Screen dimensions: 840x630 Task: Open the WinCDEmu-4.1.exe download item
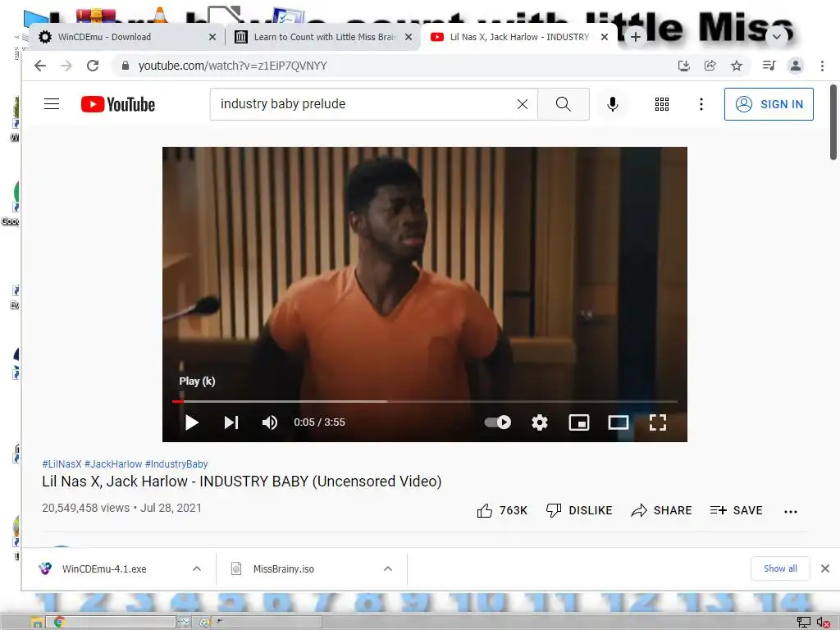click(x=104, y=569)
